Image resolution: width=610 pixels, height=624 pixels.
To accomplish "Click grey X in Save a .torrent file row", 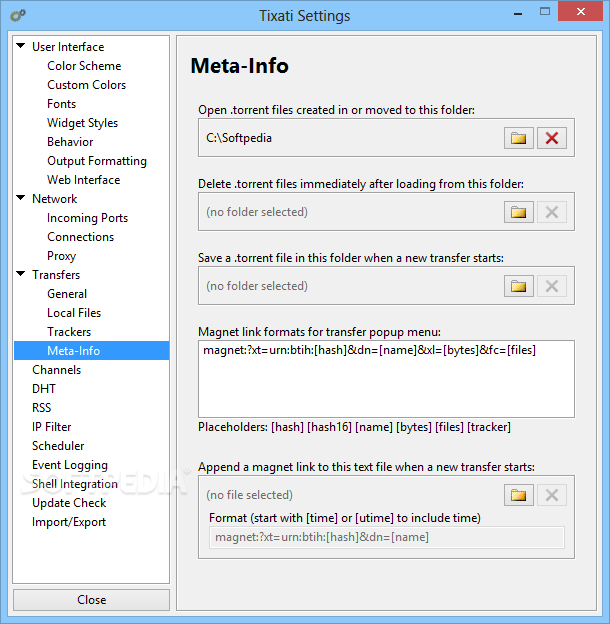I will pyautogui.click(x=552, y=286).
